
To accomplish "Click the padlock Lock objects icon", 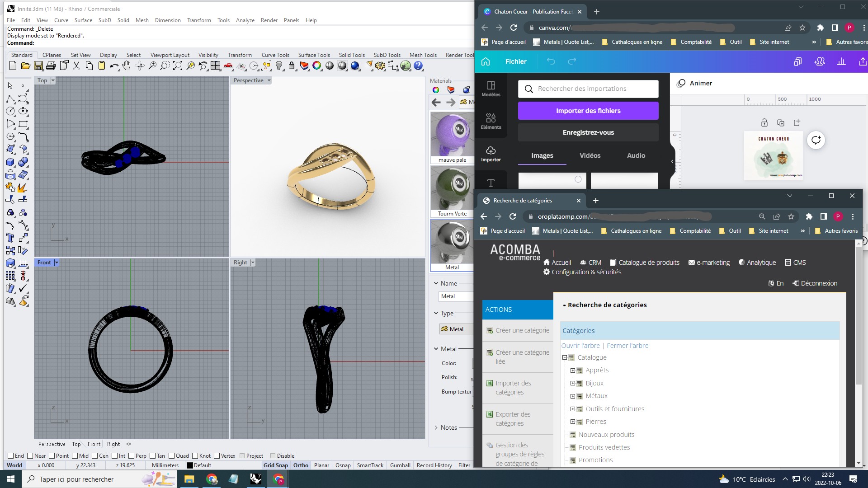I will click(292, 66).
